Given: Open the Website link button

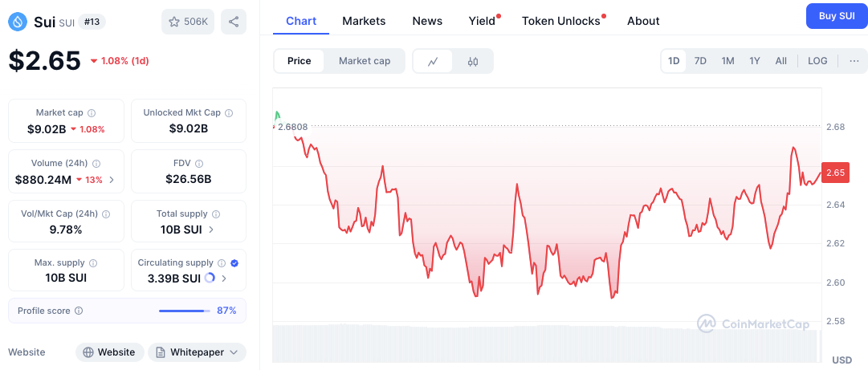Looking at the screenshot, I should coord(110,352).
